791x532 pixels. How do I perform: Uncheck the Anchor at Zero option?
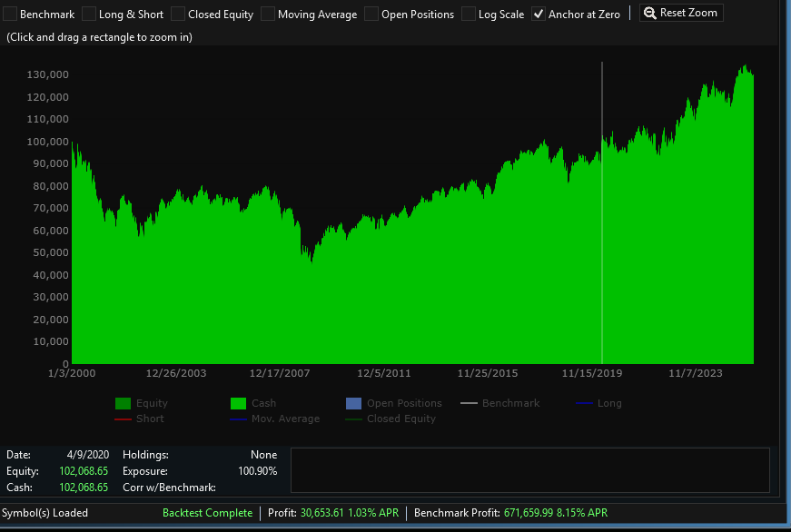[x=539, y=15]
